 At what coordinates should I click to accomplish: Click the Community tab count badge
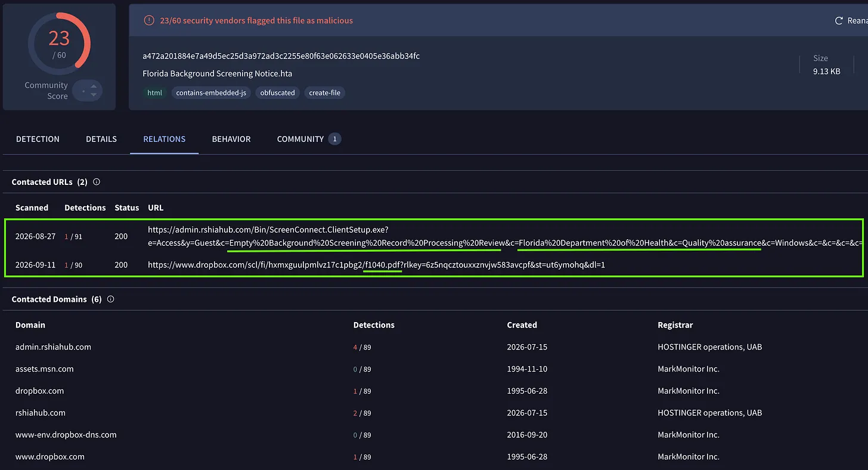(x=334, y=139)
